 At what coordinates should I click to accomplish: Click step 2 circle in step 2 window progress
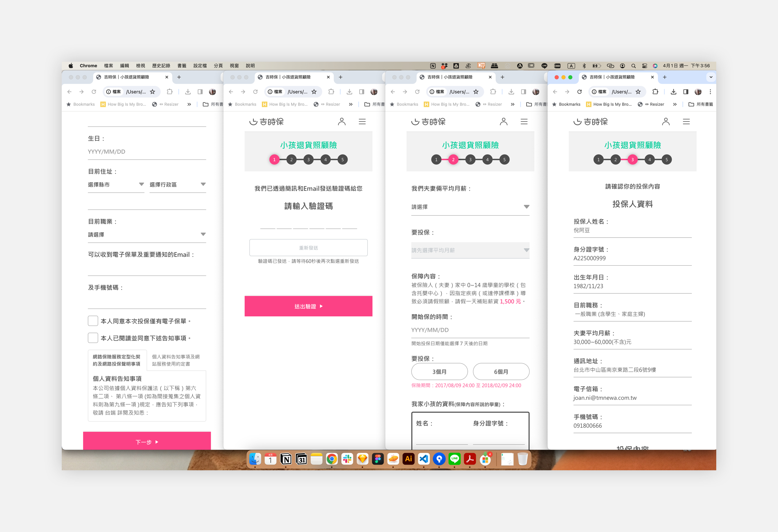click(x=453, y=160)
